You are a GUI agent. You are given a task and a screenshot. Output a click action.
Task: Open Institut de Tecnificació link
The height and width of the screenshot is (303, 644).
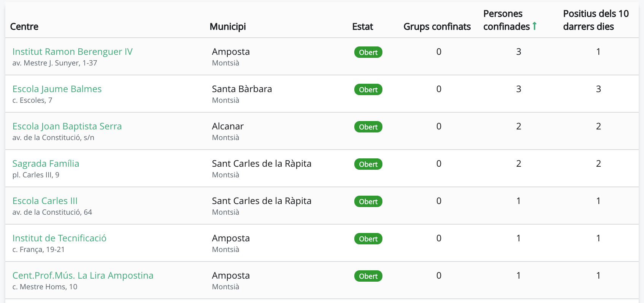click(59, 238)
